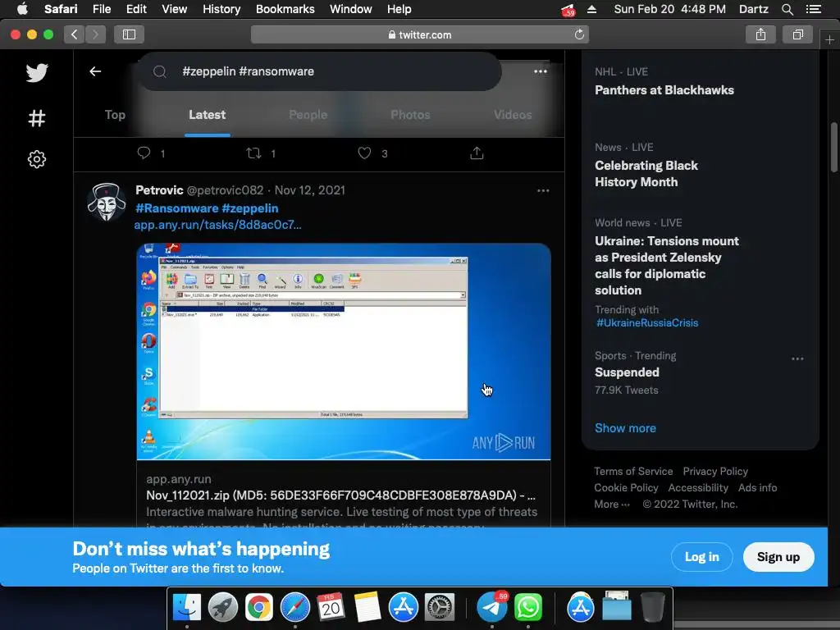840x630 pixels.
Task: Switch to the Photos tab
Action: coord(410,115)
